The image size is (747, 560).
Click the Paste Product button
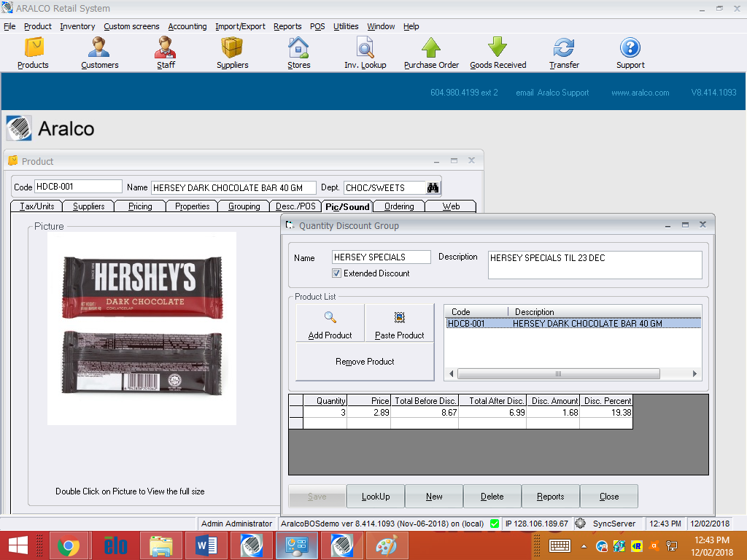pos(399,323)
